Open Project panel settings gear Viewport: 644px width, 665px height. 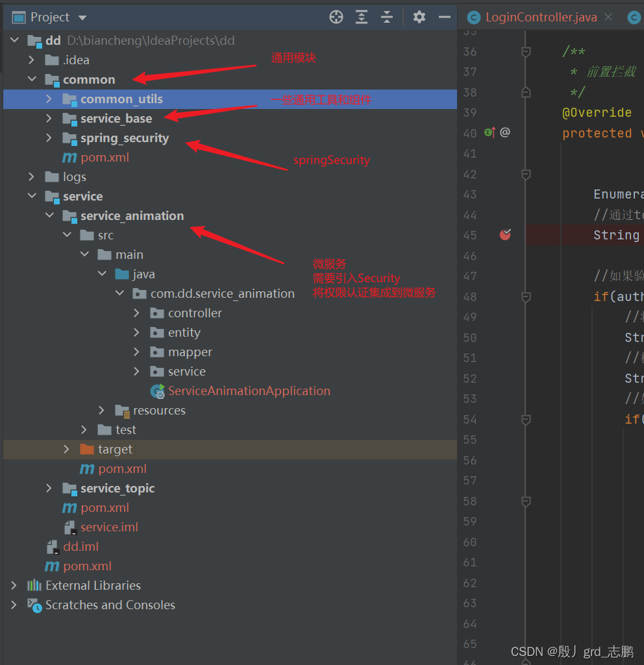tap(419, 18)
